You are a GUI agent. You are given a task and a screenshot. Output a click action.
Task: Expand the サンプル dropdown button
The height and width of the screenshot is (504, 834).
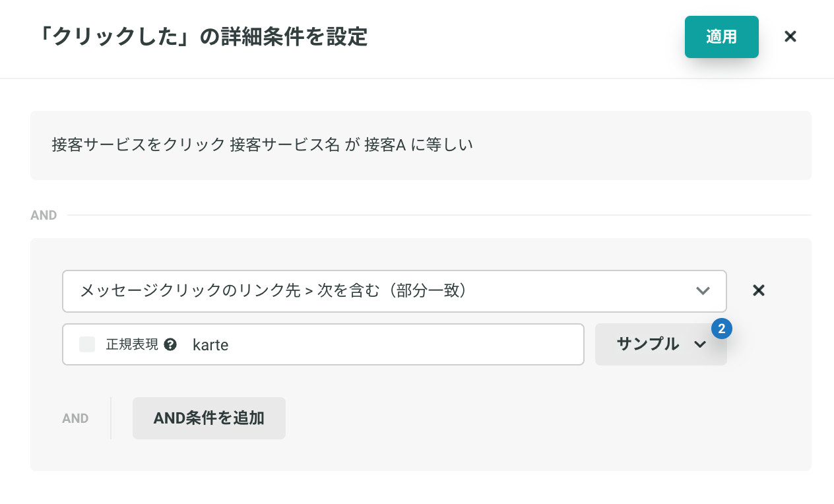click(x=661, y=344)
